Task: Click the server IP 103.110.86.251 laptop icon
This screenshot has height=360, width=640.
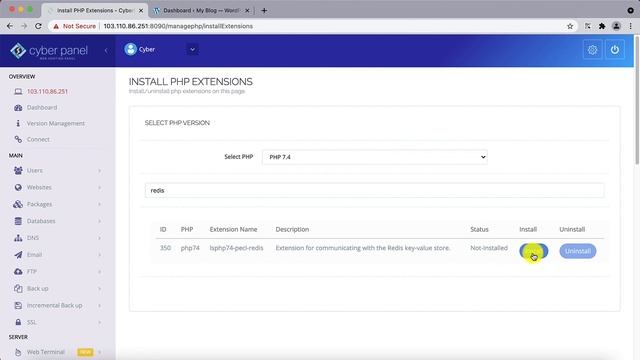Action: tap(18, 91)
